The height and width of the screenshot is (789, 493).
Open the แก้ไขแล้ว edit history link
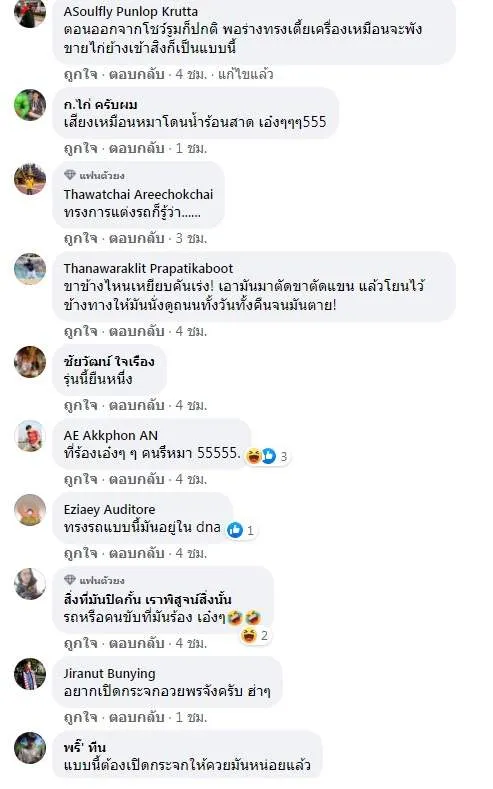245,74
